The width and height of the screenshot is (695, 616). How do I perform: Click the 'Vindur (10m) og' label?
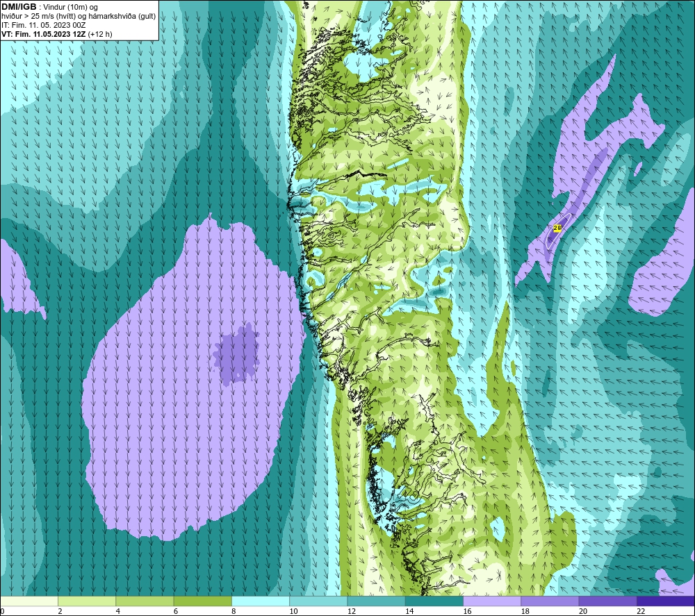coord(70,8)
